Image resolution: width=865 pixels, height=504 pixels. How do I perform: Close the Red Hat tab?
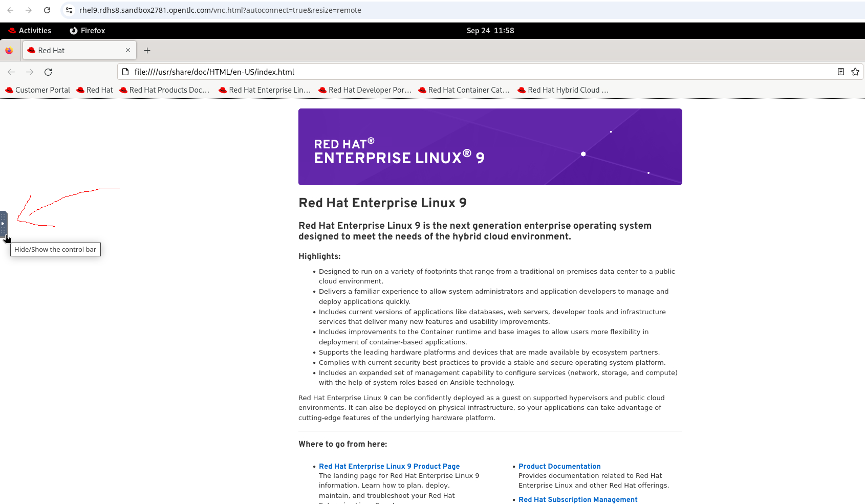coord(128,50)
